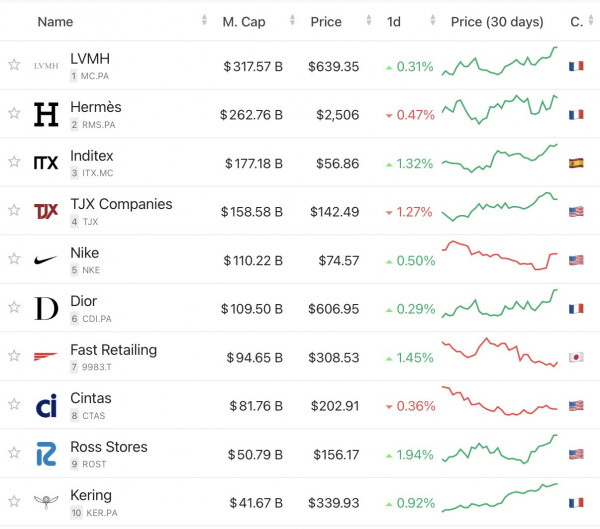The image size is (600, 529).
Task: Open the TJX Companies page link
Action: [x=121, y=204]
